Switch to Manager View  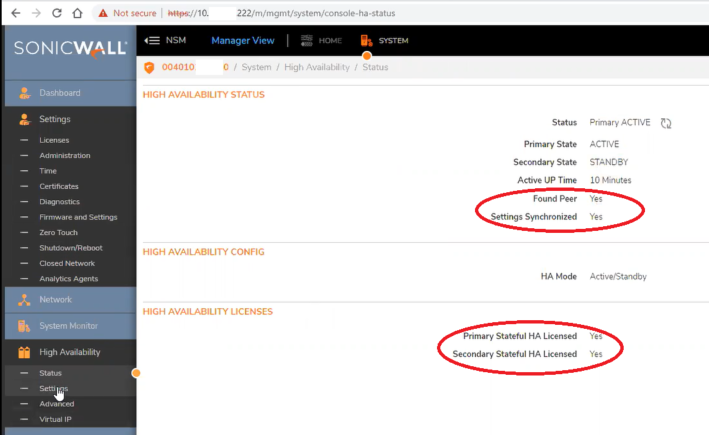242,41
